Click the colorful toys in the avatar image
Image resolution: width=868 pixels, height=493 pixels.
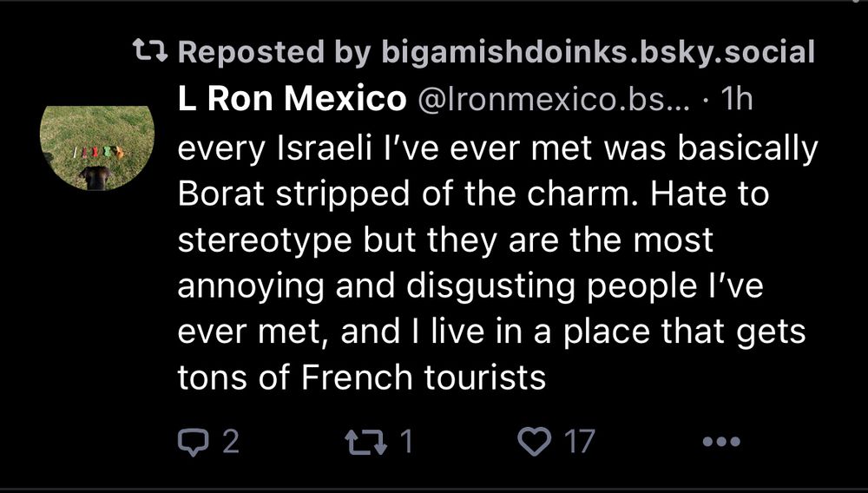[98, 151]
